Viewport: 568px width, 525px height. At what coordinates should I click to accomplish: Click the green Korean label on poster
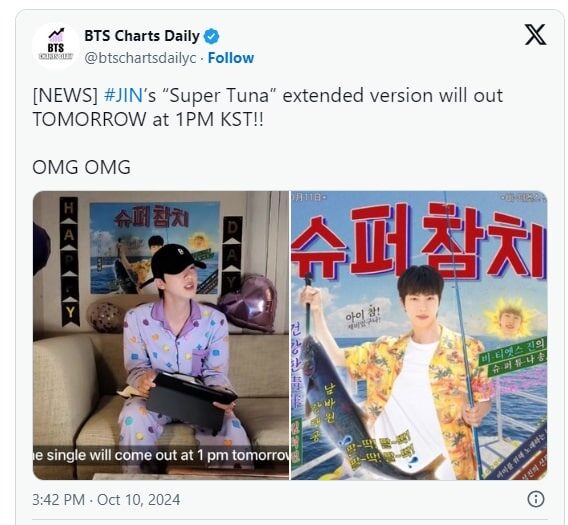[x=513, y=357]
